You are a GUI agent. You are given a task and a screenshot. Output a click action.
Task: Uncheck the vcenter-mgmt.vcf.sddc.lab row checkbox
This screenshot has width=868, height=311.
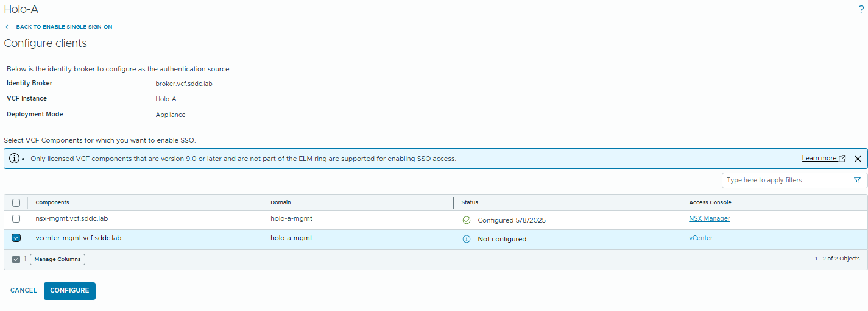[16, 238]
